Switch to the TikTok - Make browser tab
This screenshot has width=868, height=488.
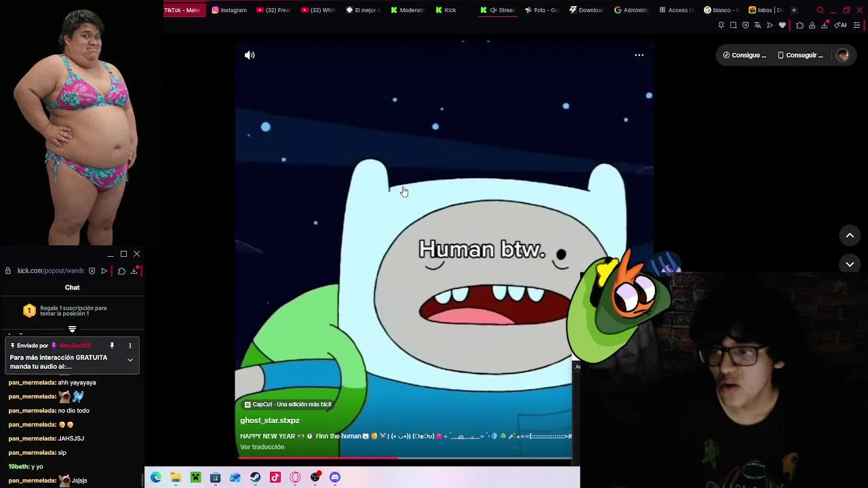(184, 10)
